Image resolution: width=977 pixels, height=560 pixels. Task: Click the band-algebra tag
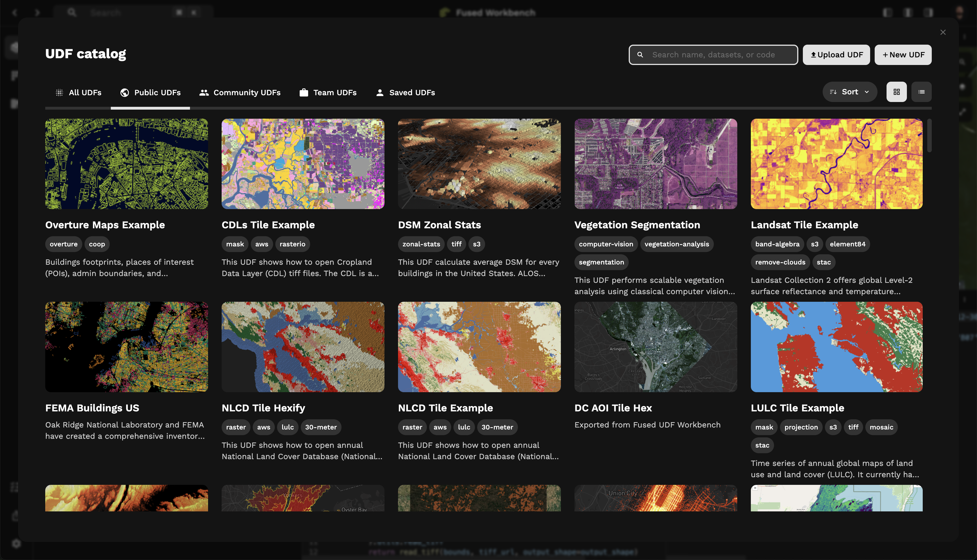[777, 244]
